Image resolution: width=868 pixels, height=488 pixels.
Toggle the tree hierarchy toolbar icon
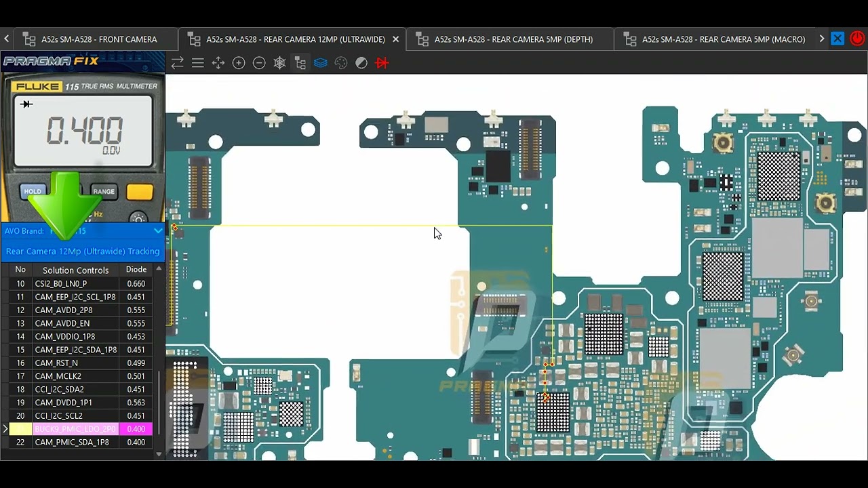300,63
